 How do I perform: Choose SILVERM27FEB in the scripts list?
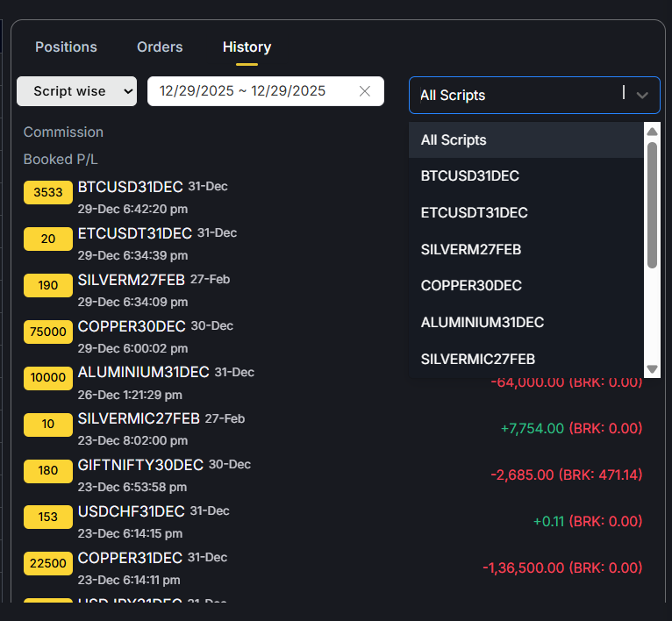pos(471,249)
